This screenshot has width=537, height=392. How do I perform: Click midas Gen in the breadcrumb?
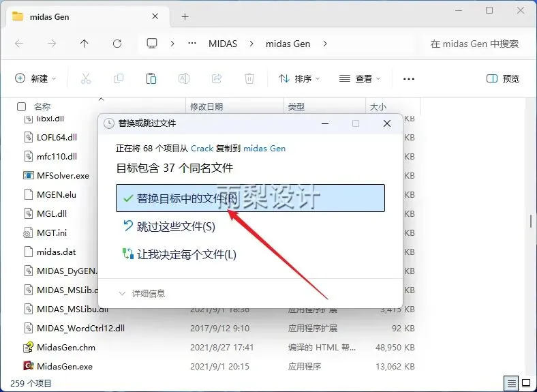click(288, 44)
